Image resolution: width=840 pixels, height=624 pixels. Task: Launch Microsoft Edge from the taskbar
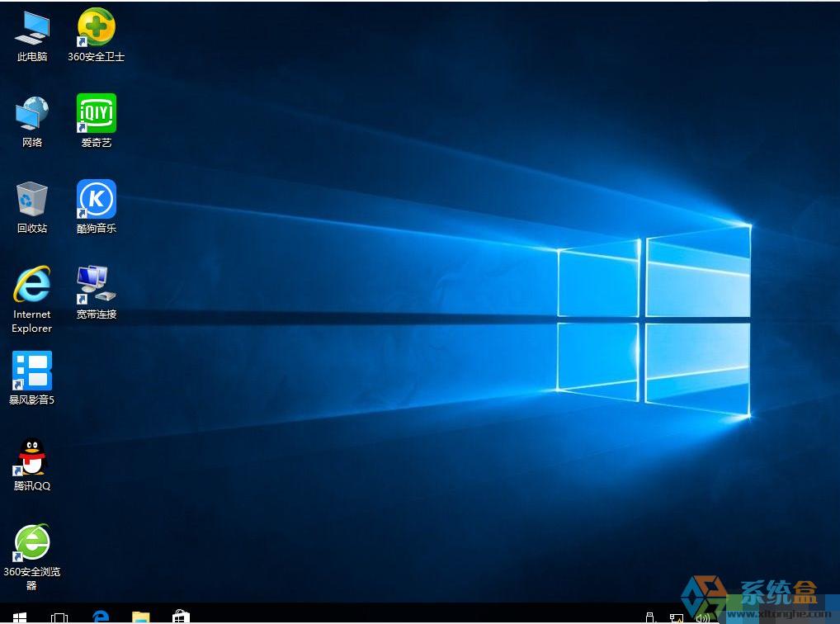coord(101,617)
